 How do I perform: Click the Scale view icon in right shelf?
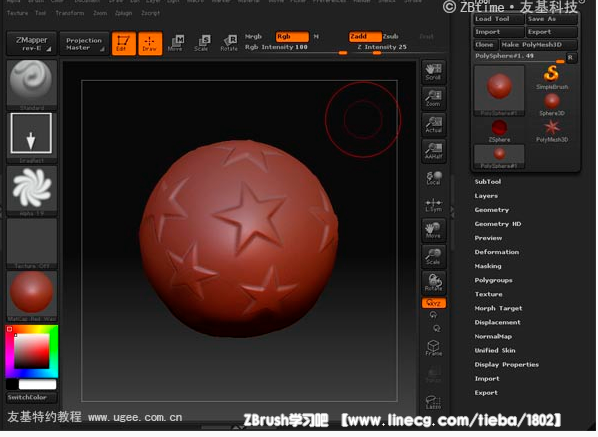tap(433, 256)
